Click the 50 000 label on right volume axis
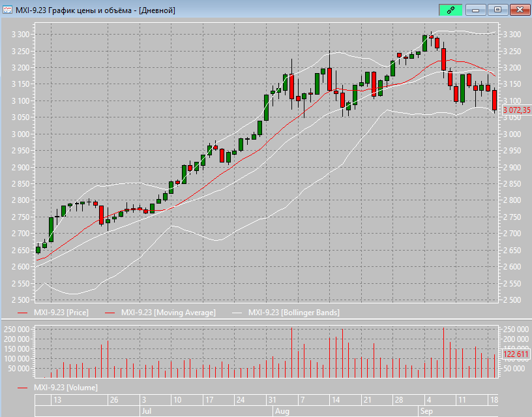Image resolution: width=532 pixels, height=417 pixels. 512,369
